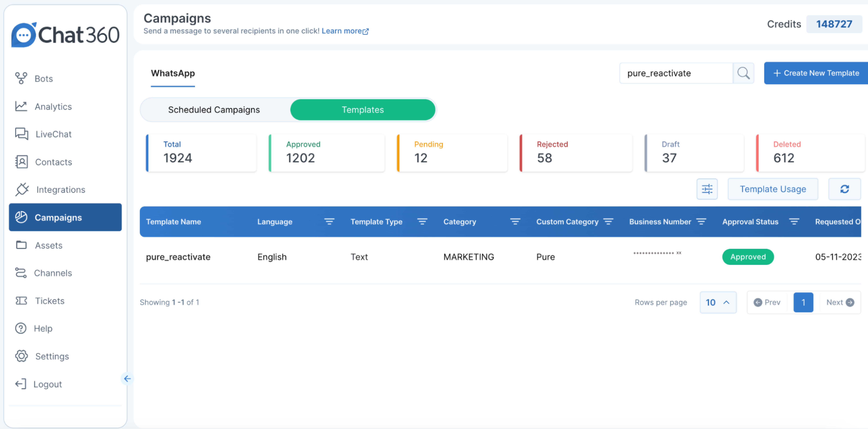868x429 pixels.
Task: Click the search magnifier icon
Action: 743,73
